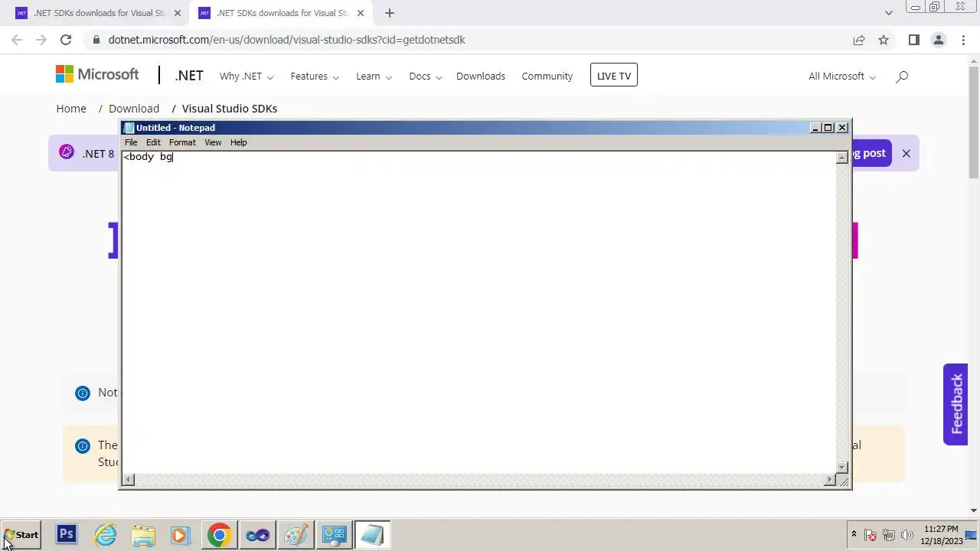Open the network tray icon
980x551 pixels.
889,535
